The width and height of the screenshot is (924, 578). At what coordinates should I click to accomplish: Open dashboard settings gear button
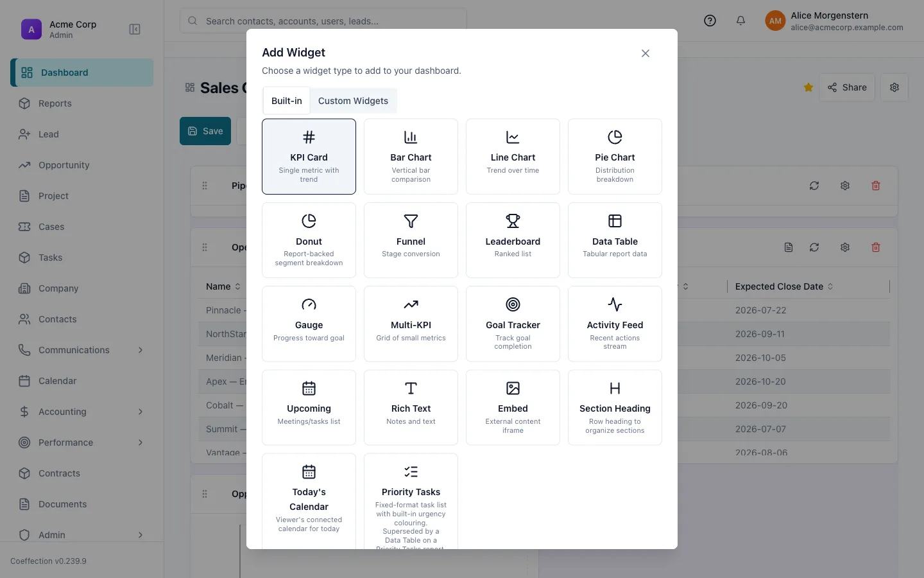click(x=894, y=87)
